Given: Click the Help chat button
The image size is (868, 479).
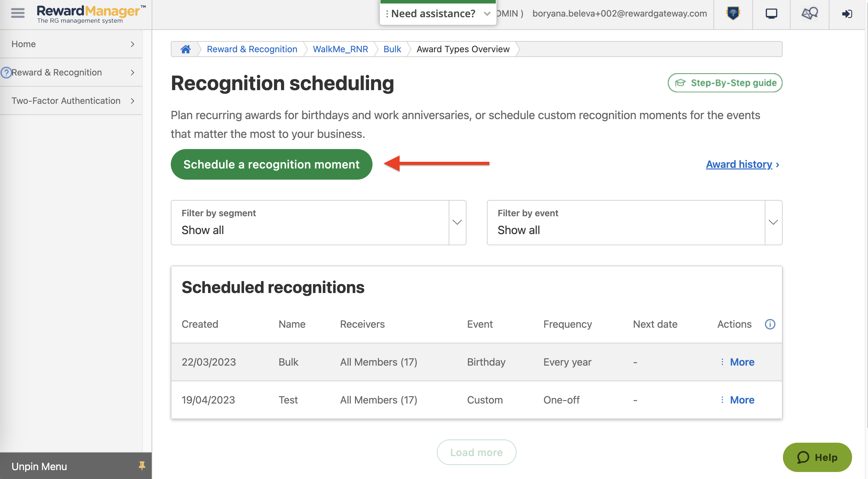Looking at the screenshot, I should pos(817,457).
